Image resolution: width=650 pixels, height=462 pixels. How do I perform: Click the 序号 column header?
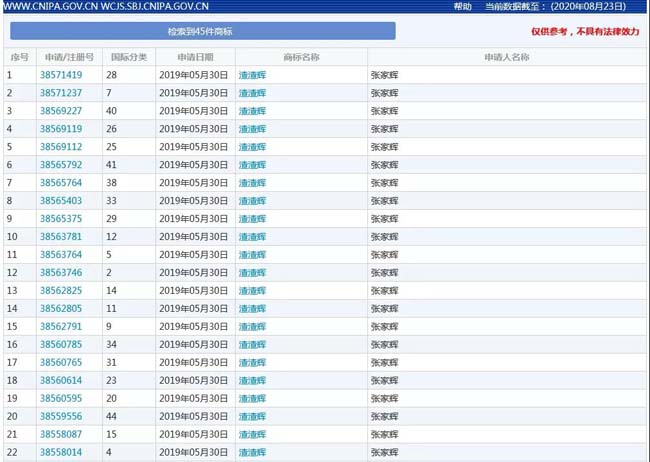coord(19,57)
